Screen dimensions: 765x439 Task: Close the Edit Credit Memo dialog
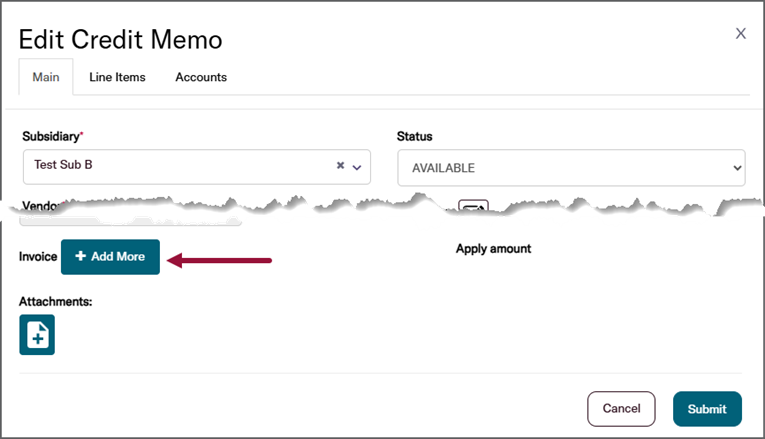pyautogui.click(x=741, y=33)
